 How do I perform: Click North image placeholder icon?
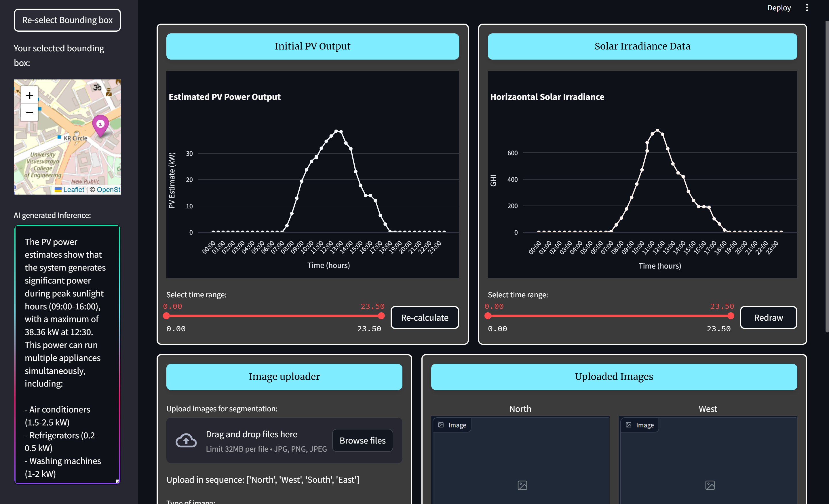pyautogui.click(x=522, y=485)
